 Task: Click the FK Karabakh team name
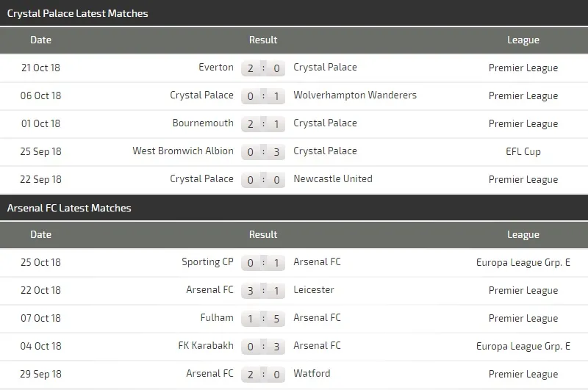point(206,346)
